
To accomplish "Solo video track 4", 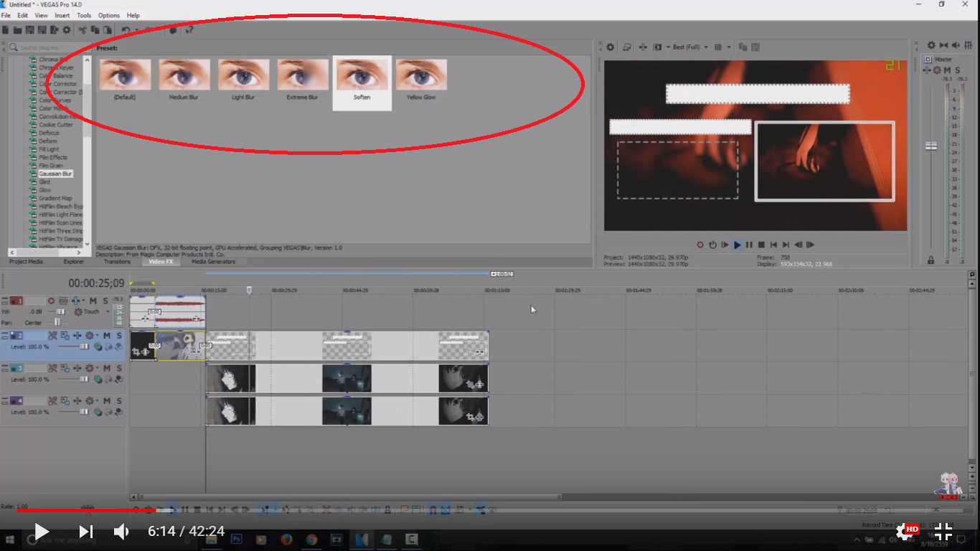I will [119, 400].
